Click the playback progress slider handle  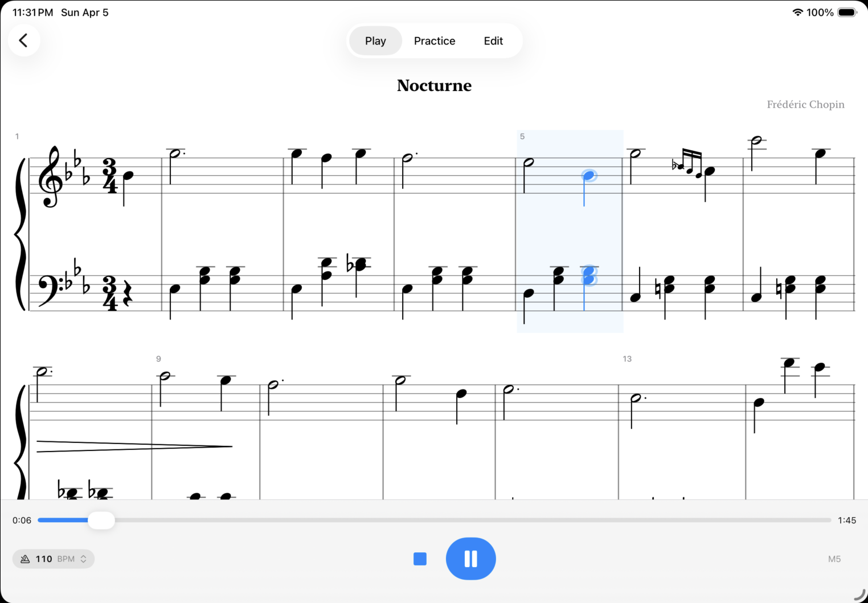(x=101, y=520)
